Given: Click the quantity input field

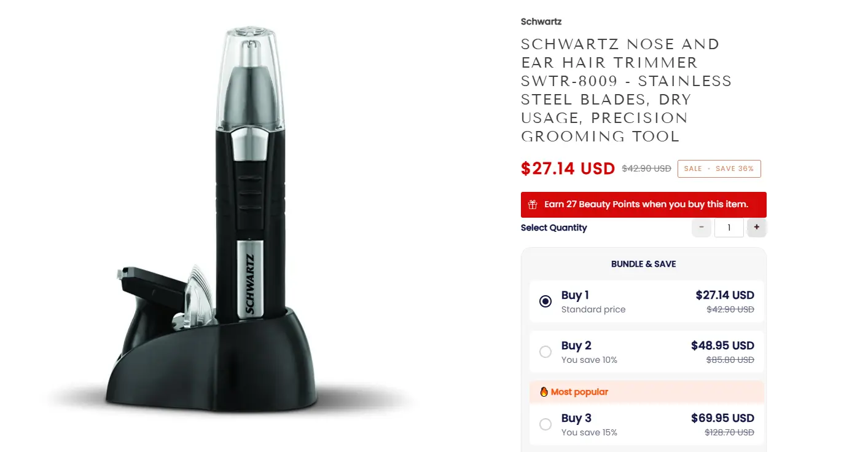Looking at the screenshot, I should [x=729, y=228].
